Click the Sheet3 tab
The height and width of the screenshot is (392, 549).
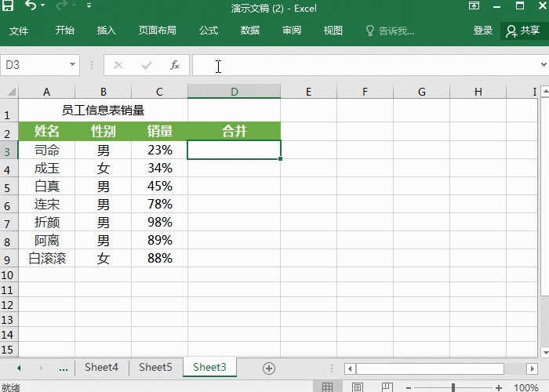tap(209, 368)
